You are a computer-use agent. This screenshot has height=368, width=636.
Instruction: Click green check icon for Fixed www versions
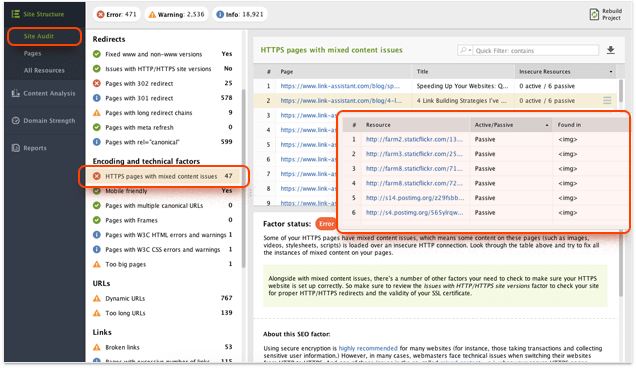point(97,54)
